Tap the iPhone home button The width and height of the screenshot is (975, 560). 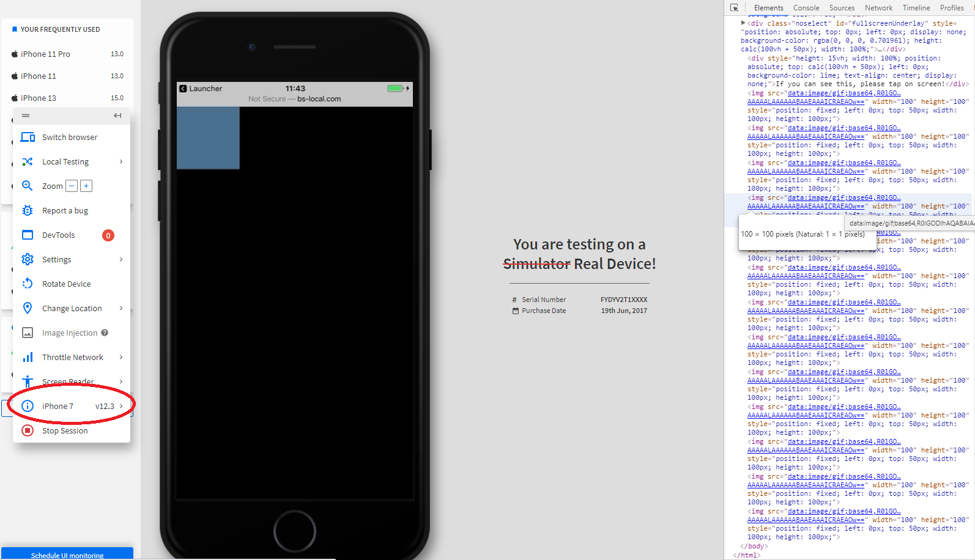coord(295,531)
